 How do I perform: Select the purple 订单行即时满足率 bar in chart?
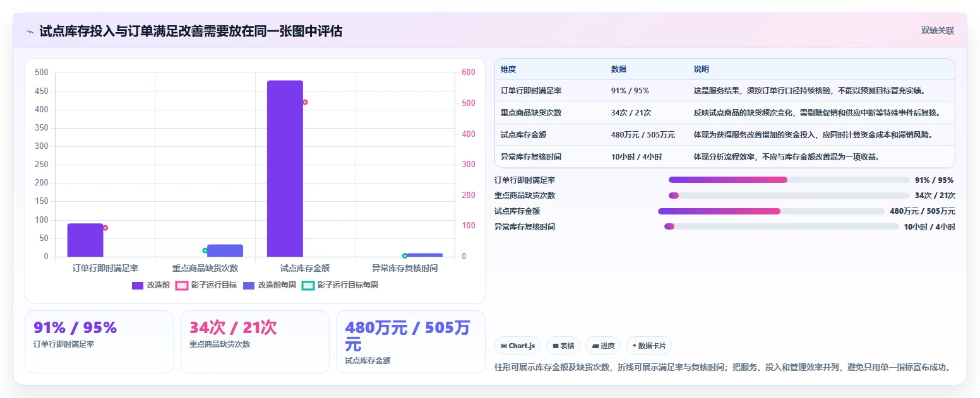pos(85,240)
